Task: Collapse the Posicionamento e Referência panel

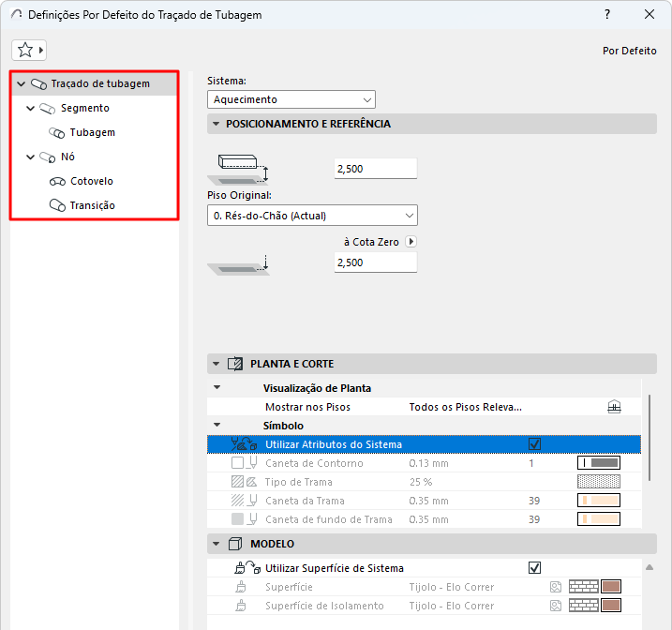Action: coord(216,124)
